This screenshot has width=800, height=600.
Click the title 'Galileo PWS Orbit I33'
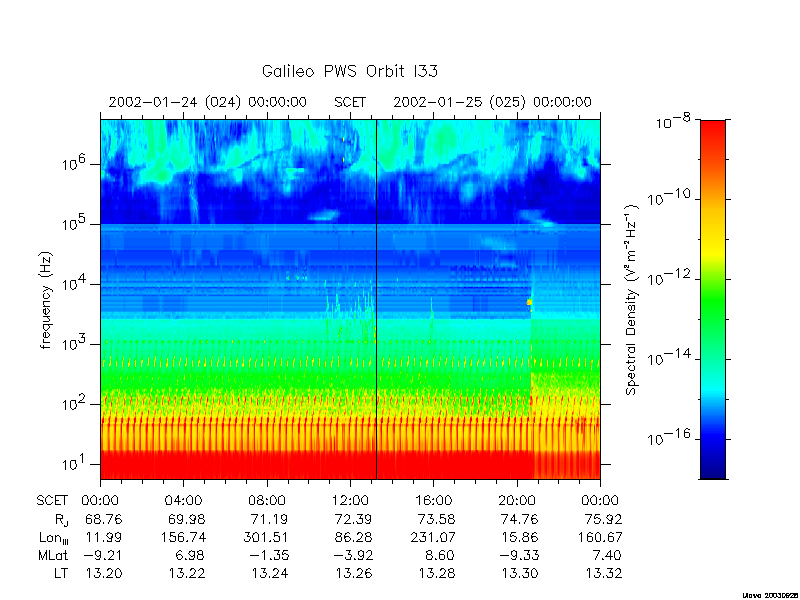tap(349, 71)
